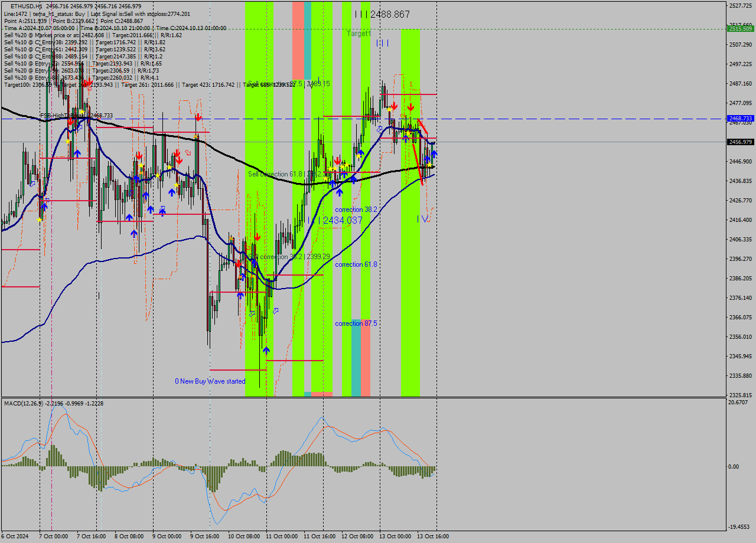Select the blue 'correction 38.2' label

(356, 210)
